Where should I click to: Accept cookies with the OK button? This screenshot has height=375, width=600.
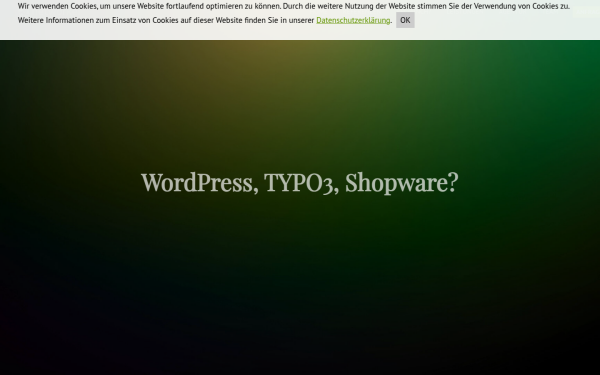coord(405,20)
